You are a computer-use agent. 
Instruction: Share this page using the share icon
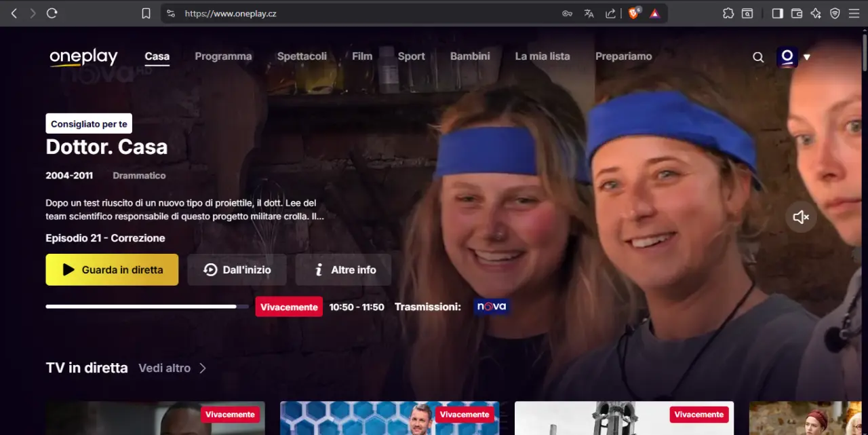(x=610, y=13)
